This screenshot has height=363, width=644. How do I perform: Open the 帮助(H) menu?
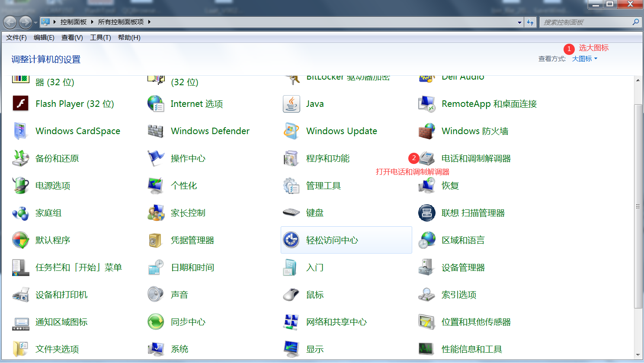(129, 38)
